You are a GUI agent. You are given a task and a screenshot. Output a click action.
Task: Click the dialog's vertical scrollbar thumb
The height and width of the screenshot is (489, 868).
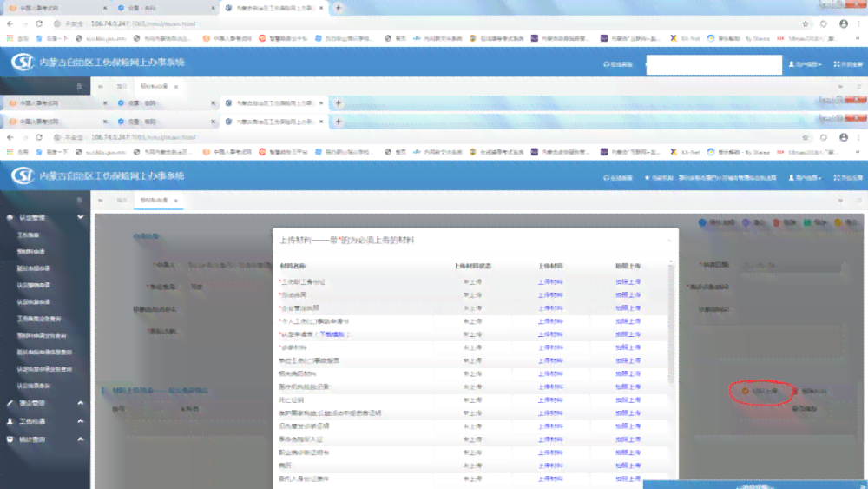(x=671, y=324)
